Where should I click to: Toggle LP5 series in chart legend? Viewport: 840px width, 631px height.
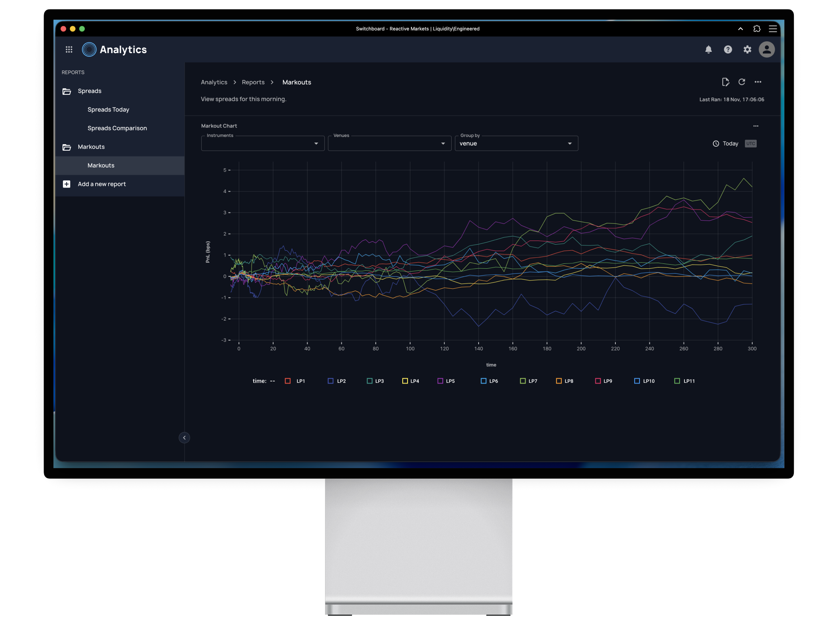(x=440, y=381)
